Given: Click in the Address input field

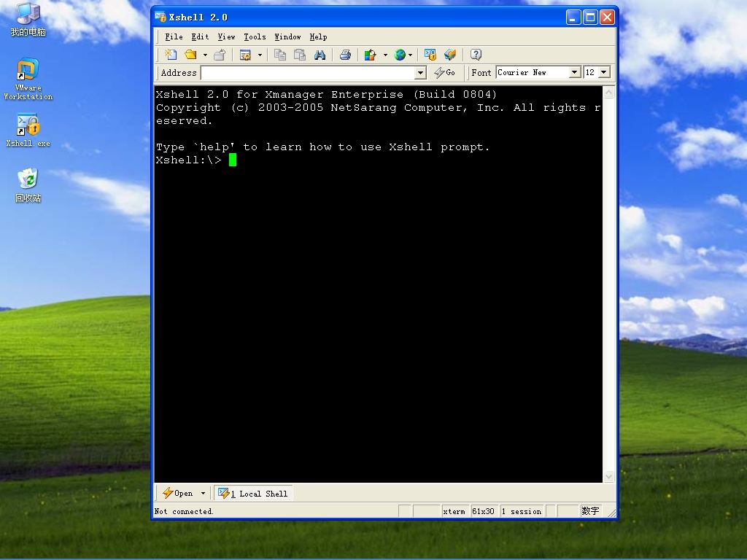Looking at the screenshot, I should pyautogui.click(x=309, y=73).
